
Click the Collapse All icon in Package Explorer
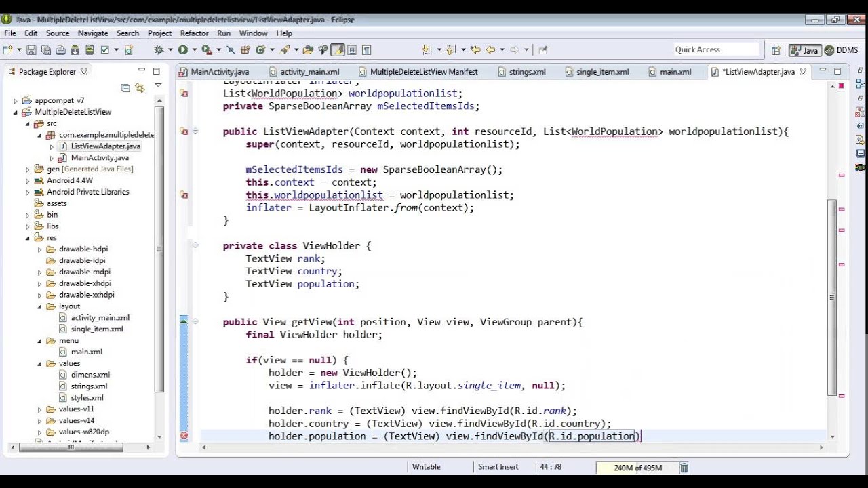(125, 87)
